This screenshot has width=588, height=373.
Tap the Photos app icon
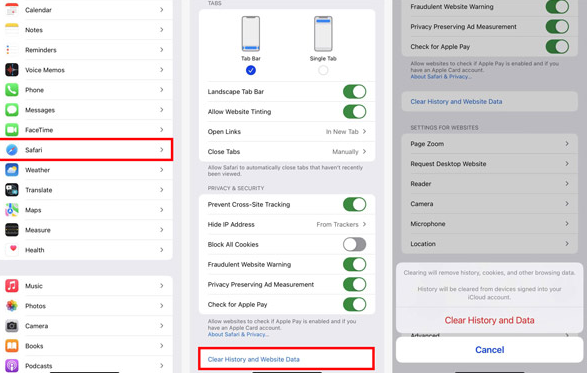(x=12, y=306)
